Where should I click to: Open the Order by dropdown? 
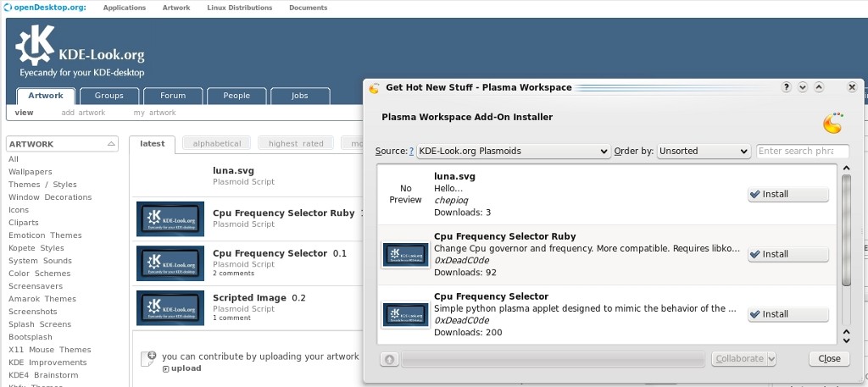click(x=704, y=152)
